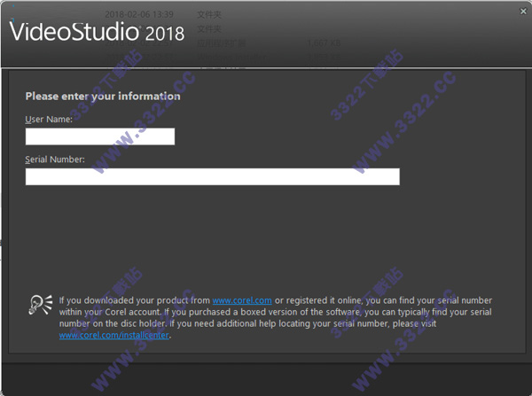Click the lightbulb tip icon
The height and width of the screenshot is (396, 532).
pos(39,306)
